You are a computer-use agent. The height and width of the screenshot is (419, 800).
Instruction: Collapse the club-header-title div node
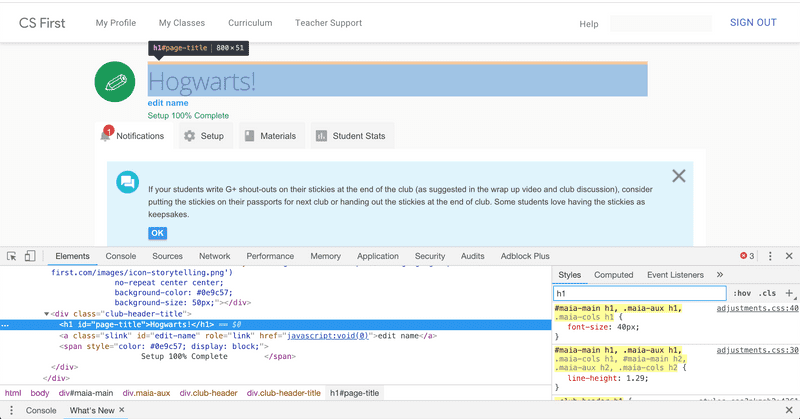click(46, 313)
